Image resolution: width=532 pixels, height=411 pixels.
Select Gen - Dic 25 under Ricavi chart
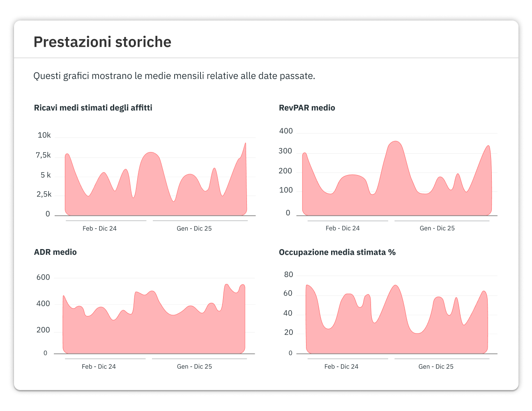click(x=194, y=229)
